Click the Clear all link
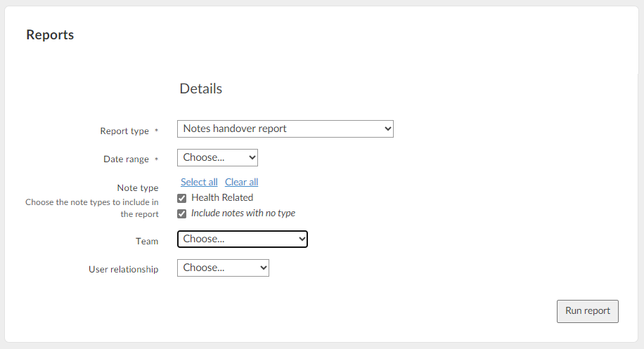 click(242, 182)
